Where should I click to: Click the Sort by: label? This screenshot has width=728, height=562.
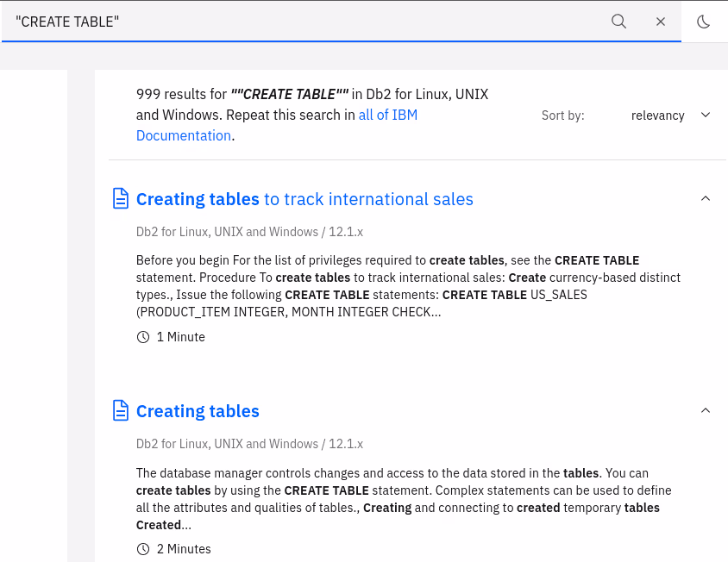pos(562,116)
